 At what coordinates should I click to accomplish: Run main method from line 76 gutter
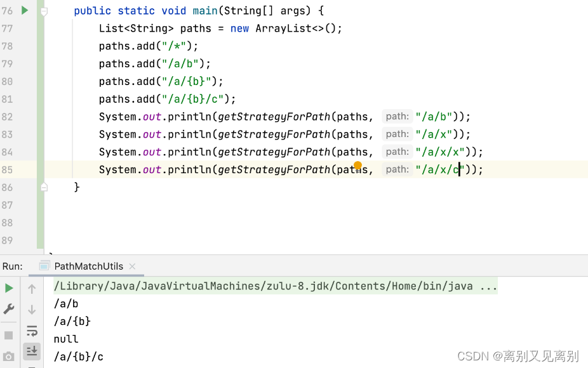25,11
